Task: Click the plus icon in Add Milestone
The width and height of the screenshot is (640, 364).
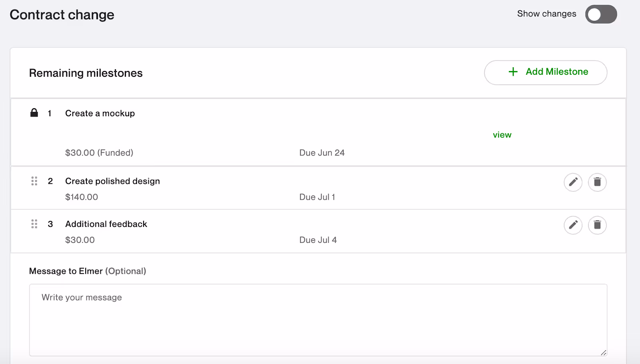Action: click(x=513, y=72)
